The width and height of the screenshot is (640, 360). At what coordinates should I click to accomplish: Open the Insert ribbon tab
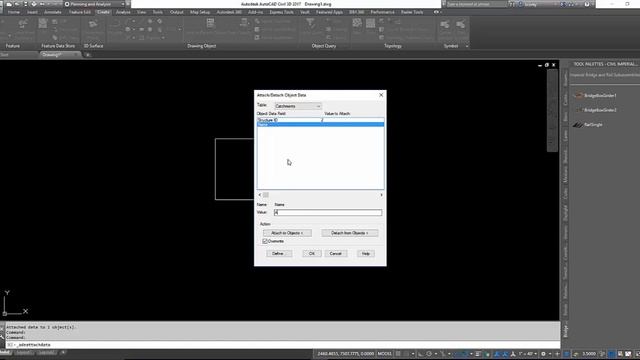point(32,12)
